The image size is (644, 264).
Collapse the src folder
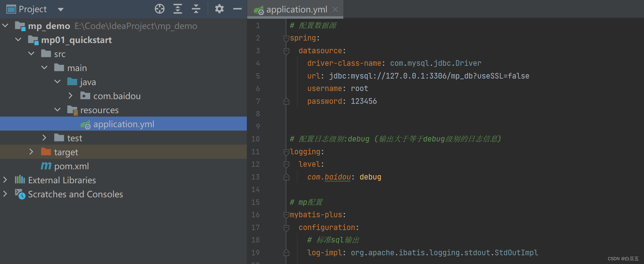click(31, 53)
